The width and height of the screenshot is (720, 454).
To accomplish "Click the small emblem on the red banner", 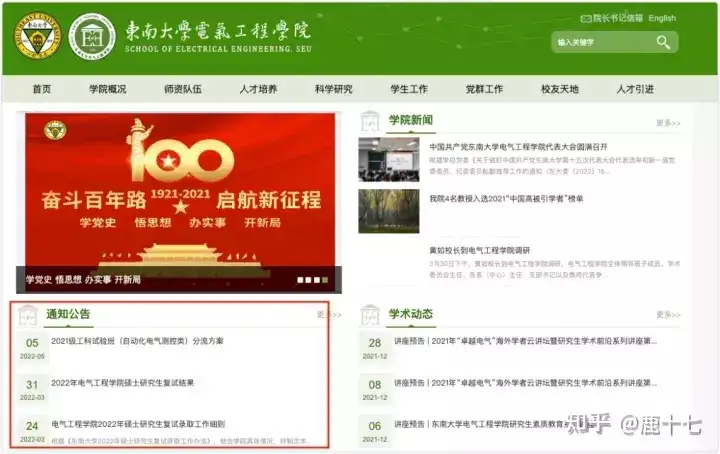I will pos(55,131).
